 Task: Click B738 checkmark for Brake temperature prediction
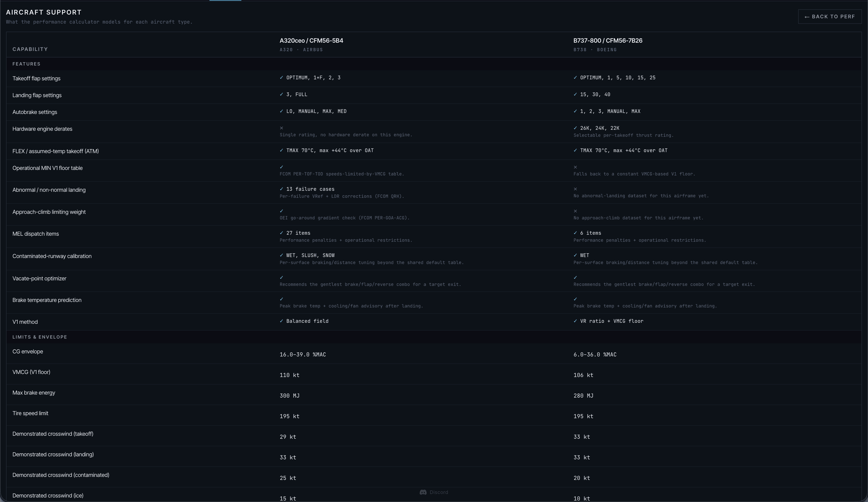[x=575, y=299]
